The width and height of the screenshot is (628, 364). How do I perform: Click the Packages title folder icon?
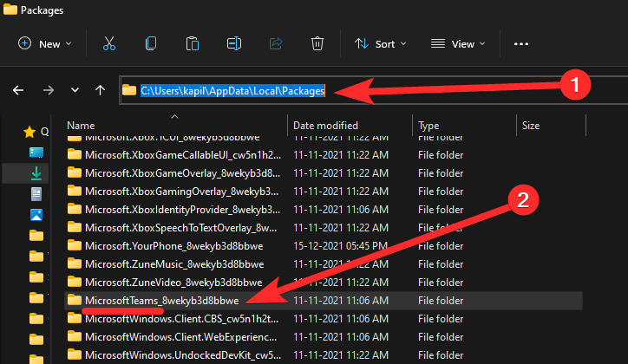pyautogui.click(x=10, y=9)
